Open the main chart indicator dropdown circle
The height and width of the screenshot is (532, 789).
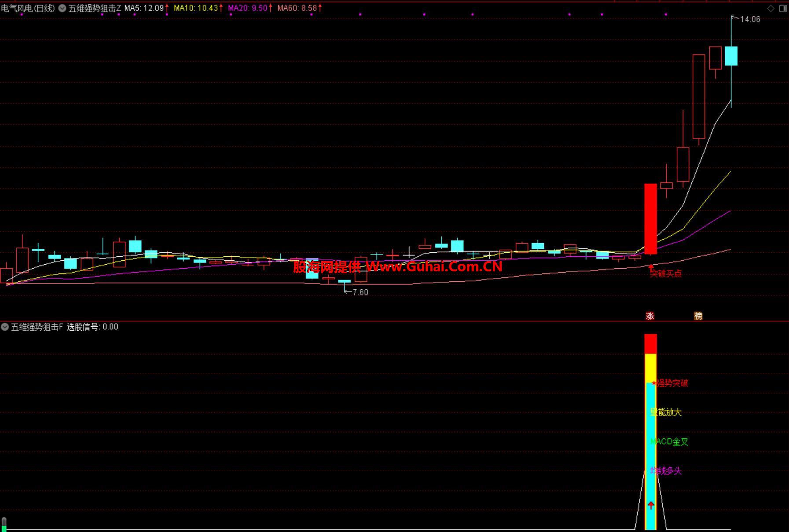(62, 8)
